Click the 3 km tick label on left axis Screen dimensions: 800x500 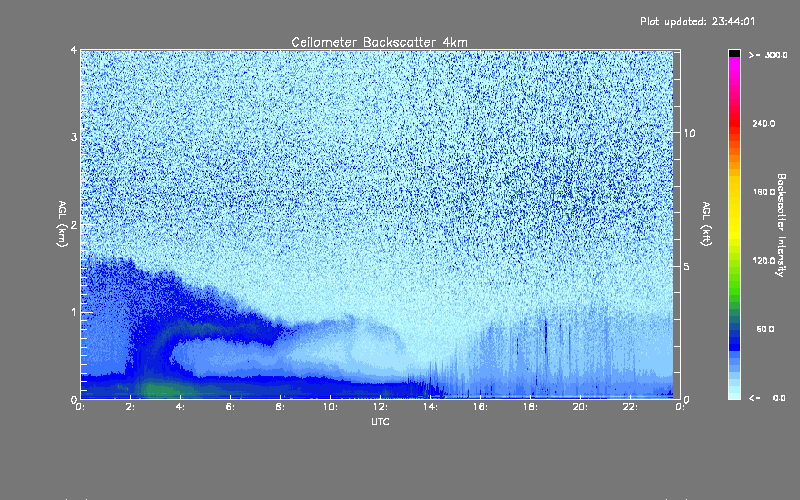click(x=74, y=137)
